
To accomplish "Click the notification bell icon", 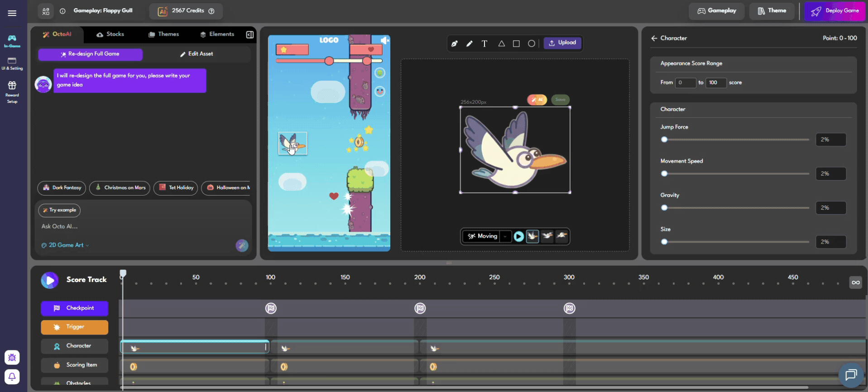I will pyautogui.click(x=12, y=376).
